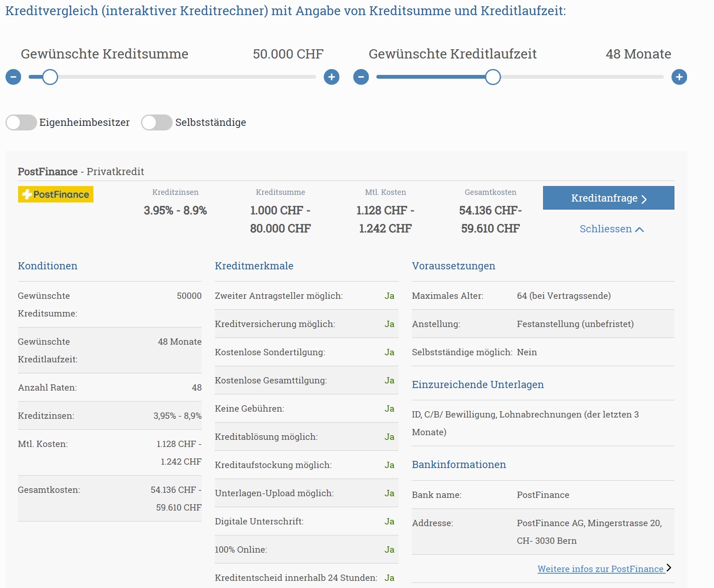
Task: Click the PostFinance logo
Action: [x=56, y=194]
